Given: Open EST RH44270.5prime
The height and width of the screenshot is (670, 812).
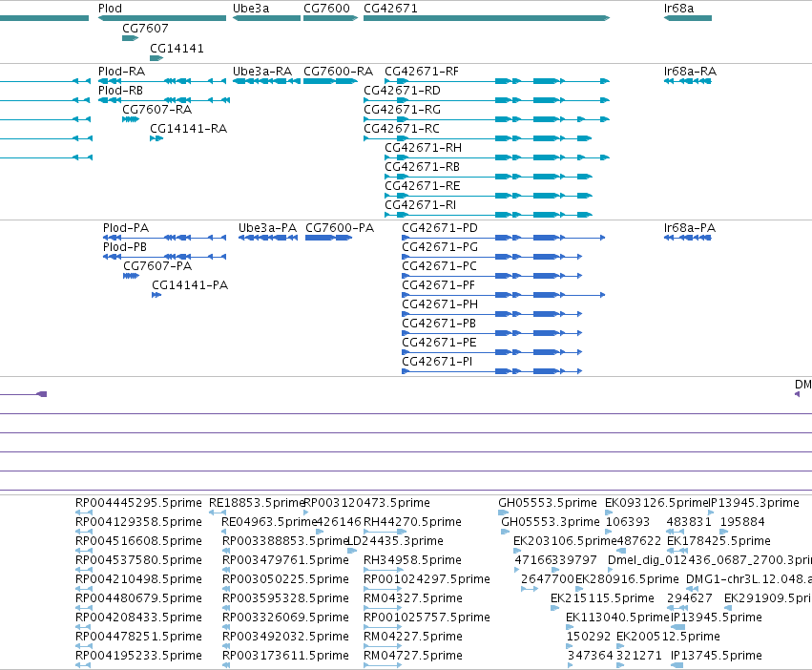Looking at the screenshot, I should click(x=412, y=521).
